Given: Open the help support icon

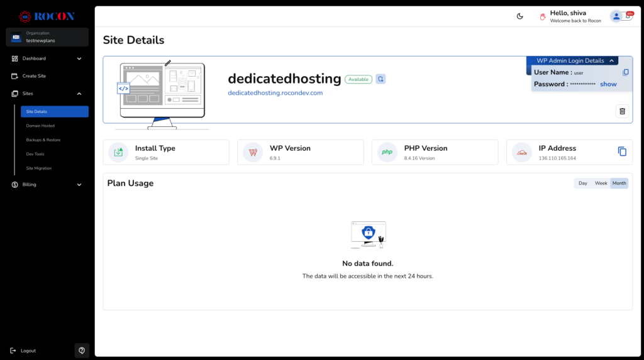Looking at the screenshot, I should [x=81, y=350].
